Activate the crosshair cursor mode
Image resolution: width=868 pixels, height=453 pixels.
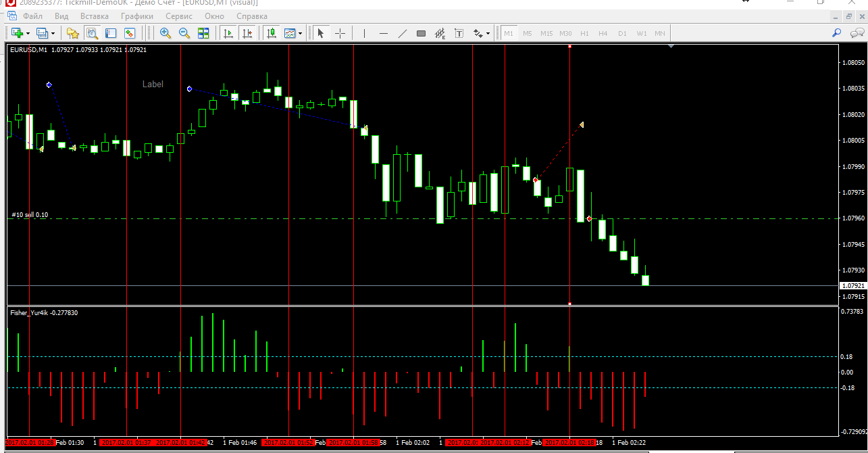(x=340, y=32)
